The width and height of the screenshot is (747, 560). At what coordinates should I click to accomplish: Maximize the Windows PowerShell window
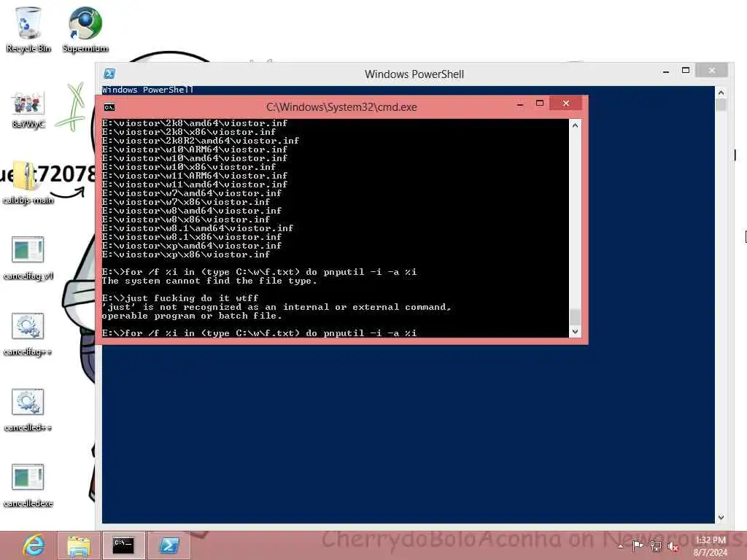pos(686,71)
